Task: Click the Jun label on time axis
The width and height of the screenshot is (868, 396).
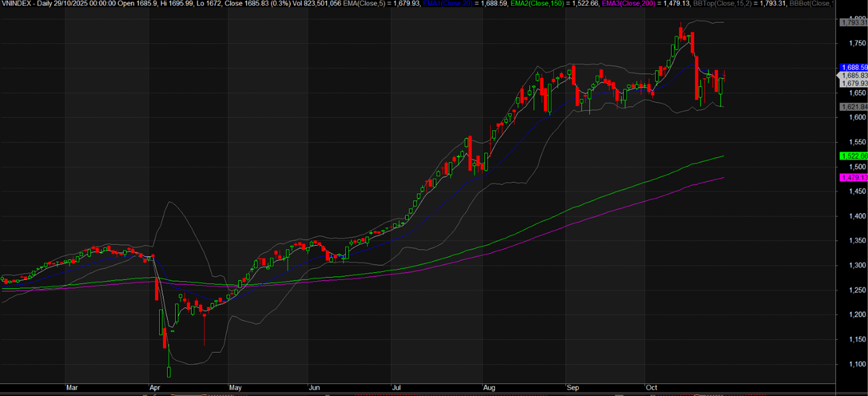Action: pos(314,387)
